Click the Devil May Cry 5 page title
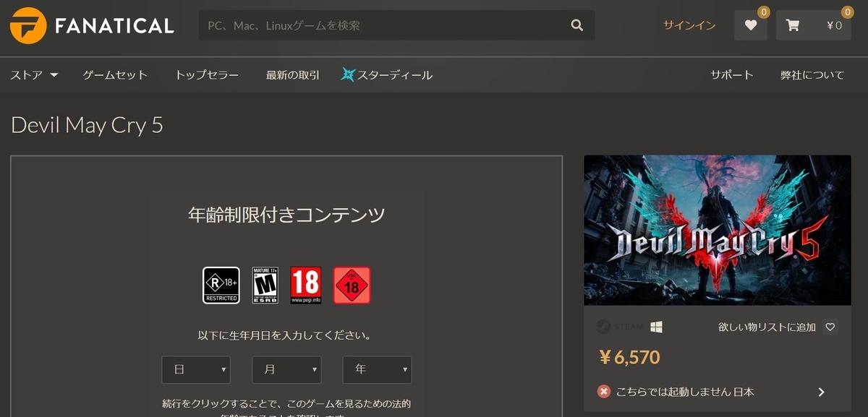This screenshot has height=417, width=868. [87, 125]
